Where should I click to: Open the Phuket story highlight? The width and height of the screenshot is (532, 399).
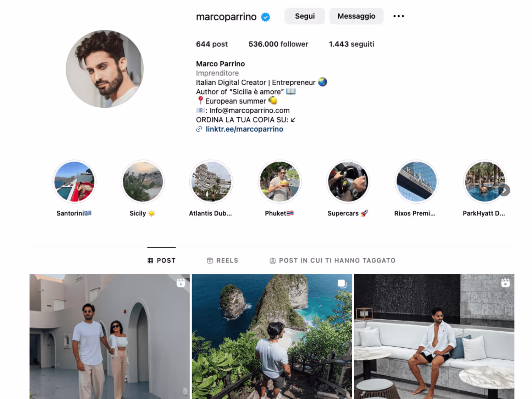click(279, 182)
